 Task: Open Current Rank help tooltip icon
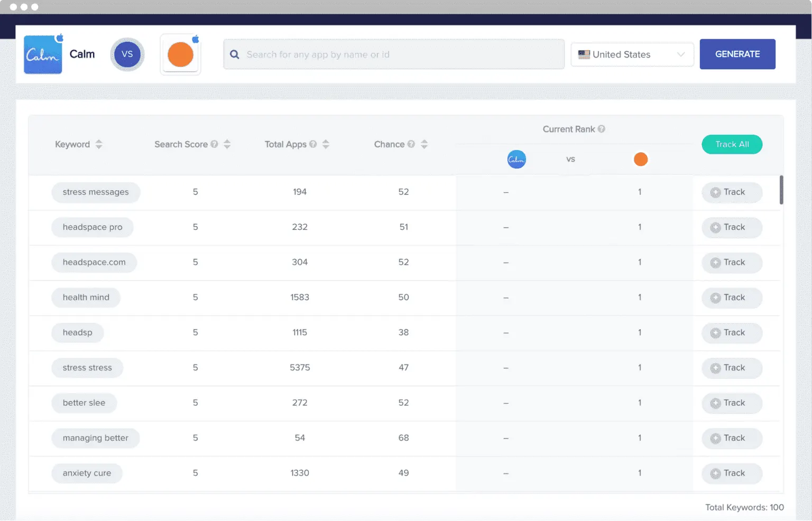click(602, 129)
